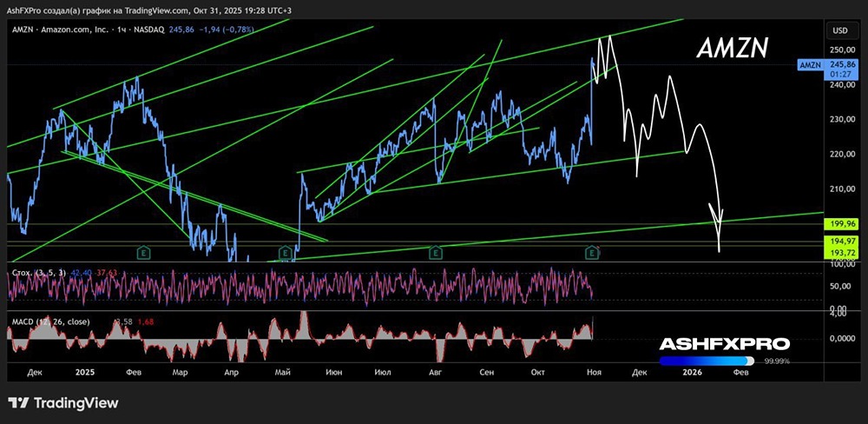
Task: Click the 250,00 price scale label
Action: 841,50
